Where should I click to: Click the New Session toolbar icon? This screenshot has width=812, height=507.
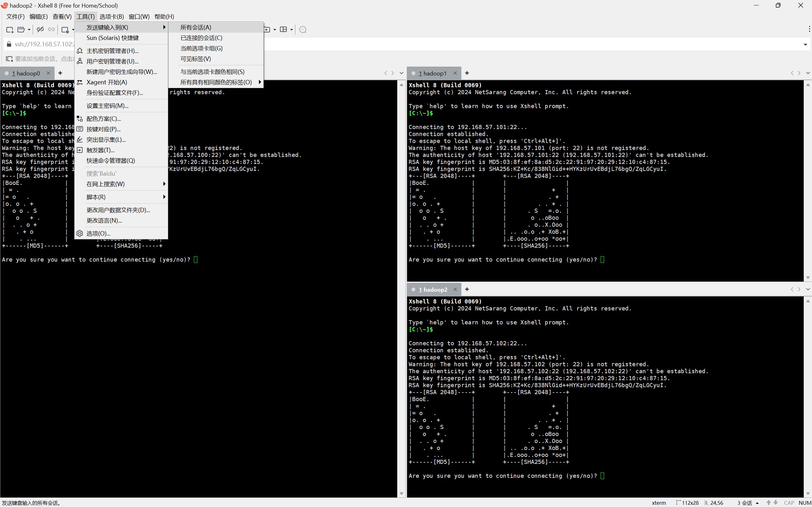[x=10, y=29]
